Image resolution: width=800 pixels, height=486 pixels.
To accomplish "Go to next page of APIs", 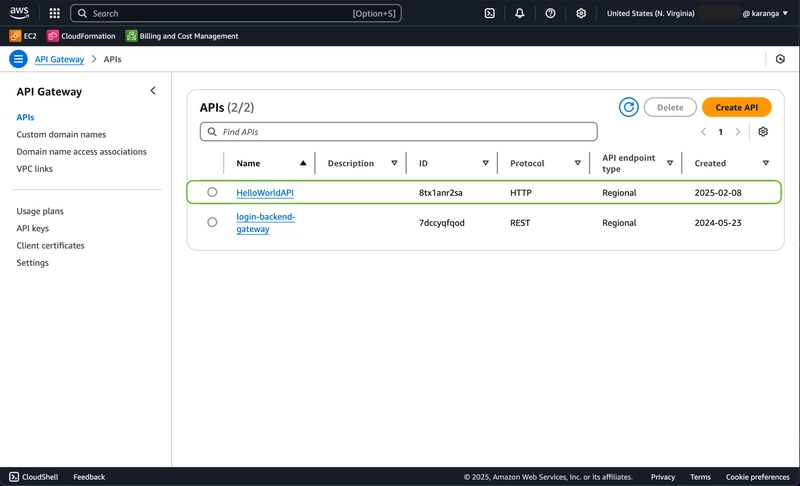I will pyautogui.click(x=738, y=132).
